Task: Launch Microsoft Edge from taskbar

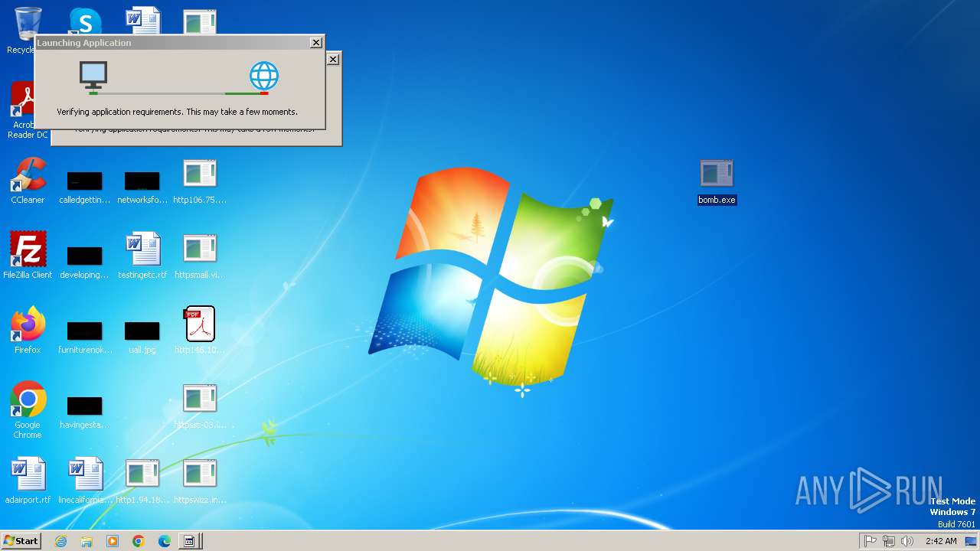Action: pos(165,541)
